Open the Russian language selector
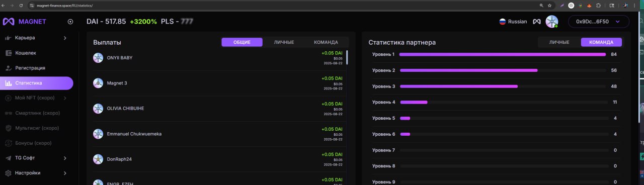 click(513, 22)
